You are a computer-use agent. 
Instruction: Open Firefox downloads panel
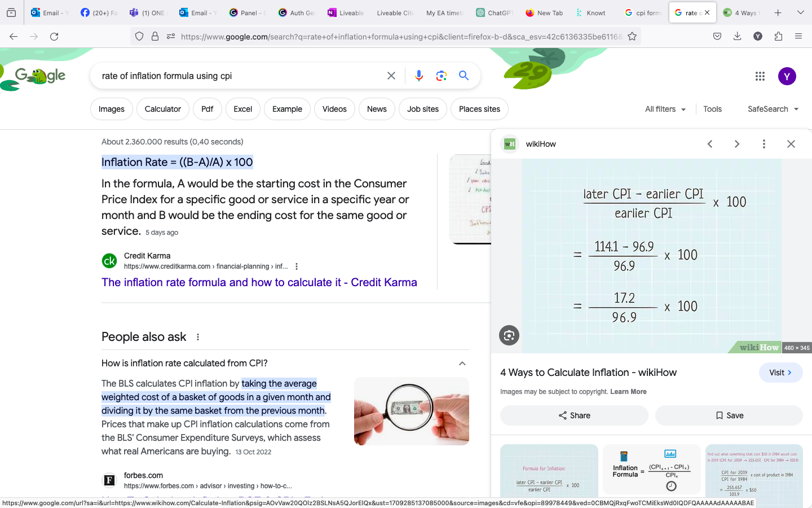[737, 37]
